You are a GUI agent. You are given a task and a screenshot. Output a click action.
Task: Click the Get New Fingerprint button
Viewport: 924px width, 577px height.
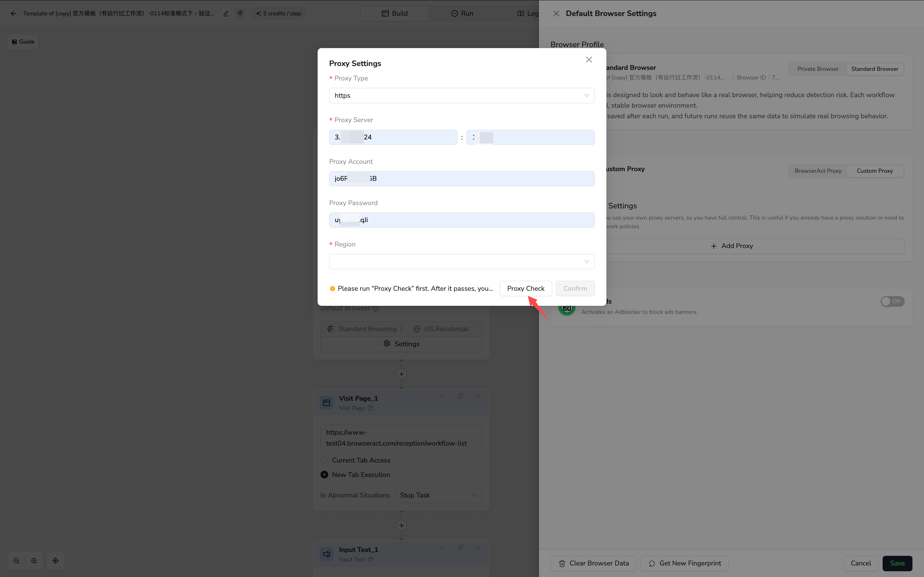(684, 563)
